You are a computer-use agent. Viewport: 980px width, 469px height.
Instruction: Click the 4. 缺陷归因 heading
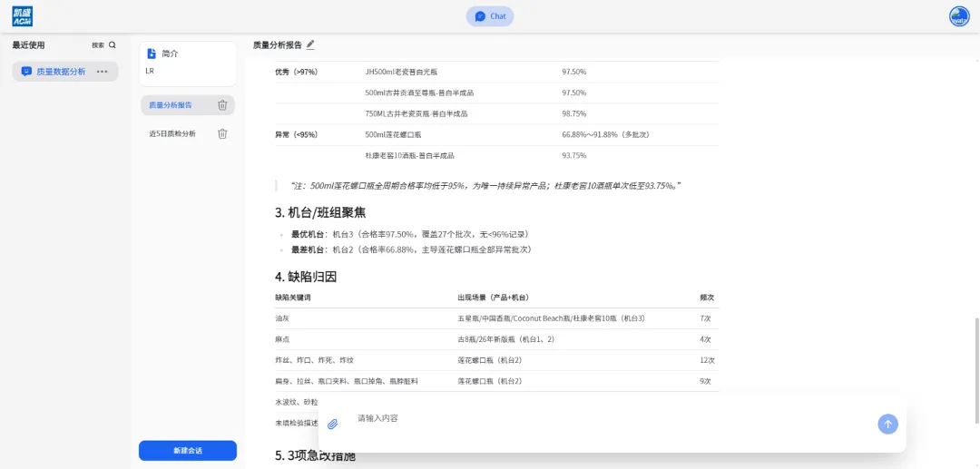pos(307,277)
